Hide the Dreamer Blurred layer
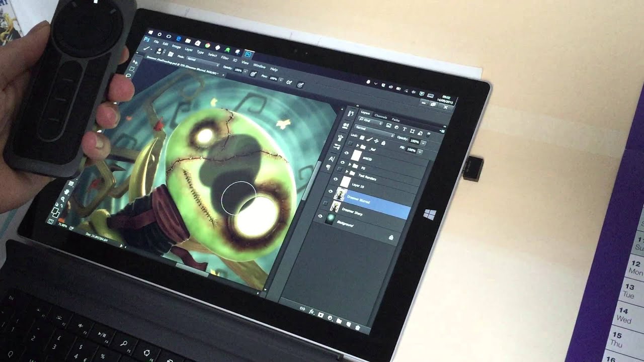 331,191
